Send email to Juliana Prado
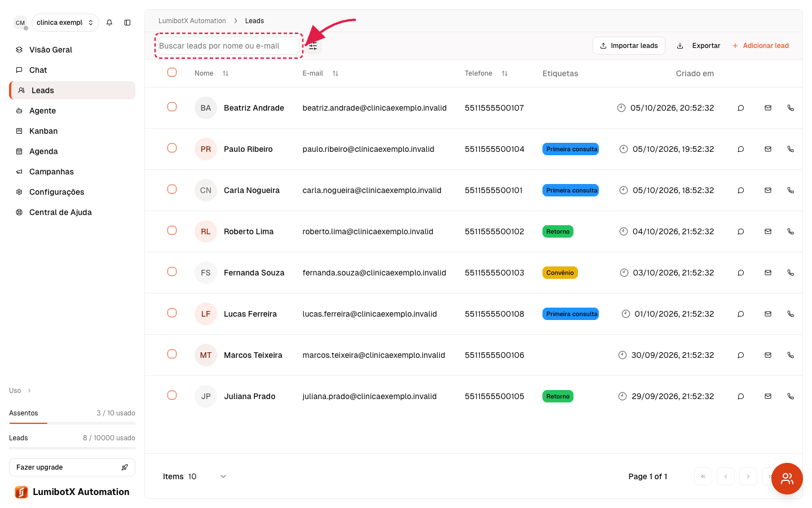 (768, 396)
